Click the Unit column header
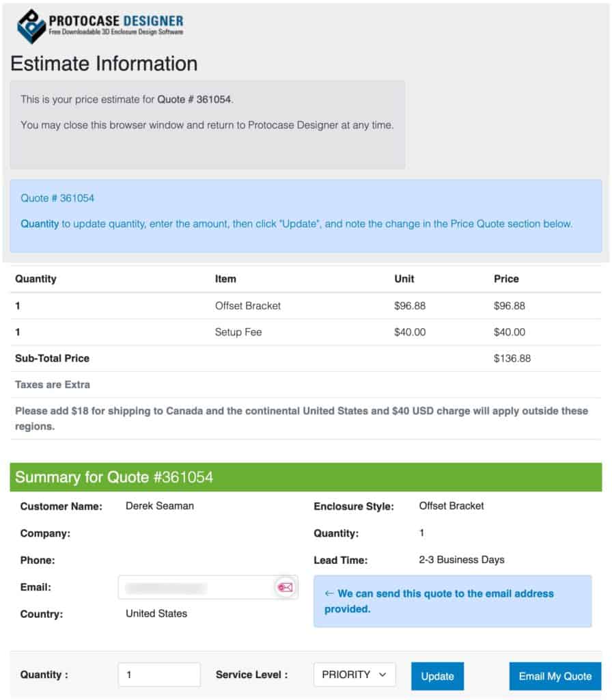This screenshot has width=612, height=700. point(404,279)
